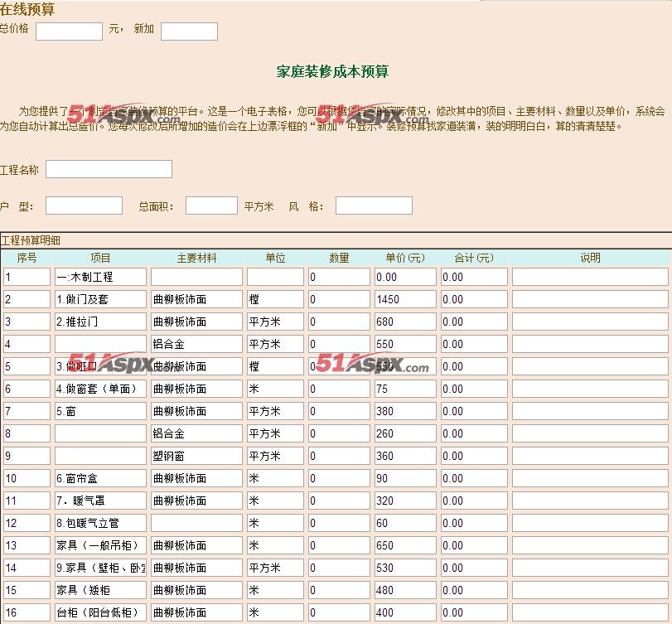Focus the 塑钢窗 material field
672x624 pixels.
(197, 456)
